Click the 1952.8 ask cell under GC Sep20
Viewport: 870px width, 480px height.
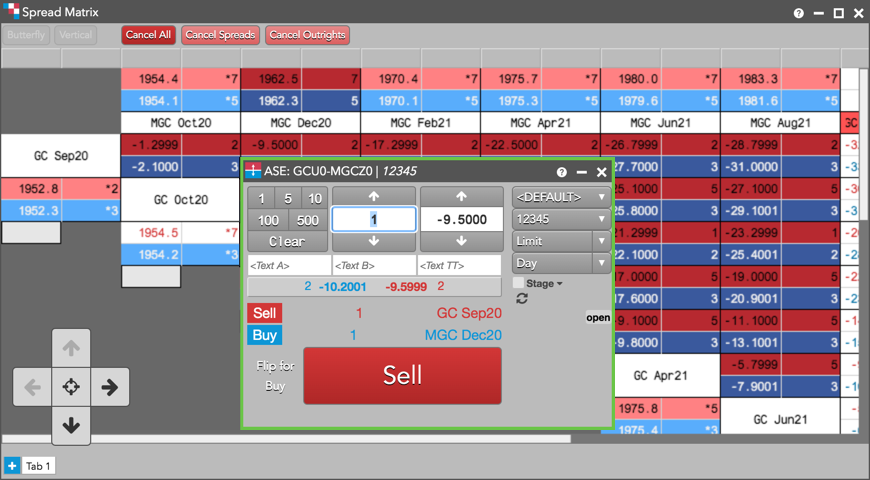31,189
